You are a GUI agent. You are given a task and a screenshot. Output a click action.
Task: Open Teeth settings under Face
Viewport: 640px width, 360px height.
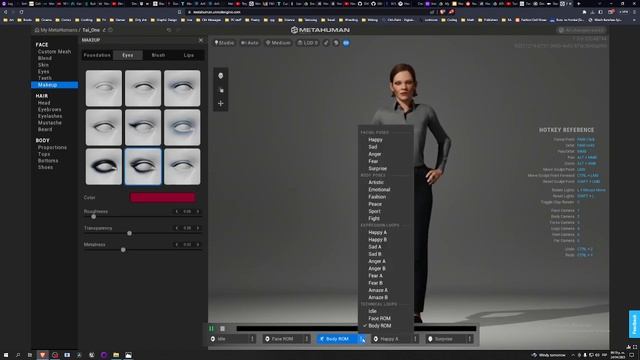pos(44,78)
